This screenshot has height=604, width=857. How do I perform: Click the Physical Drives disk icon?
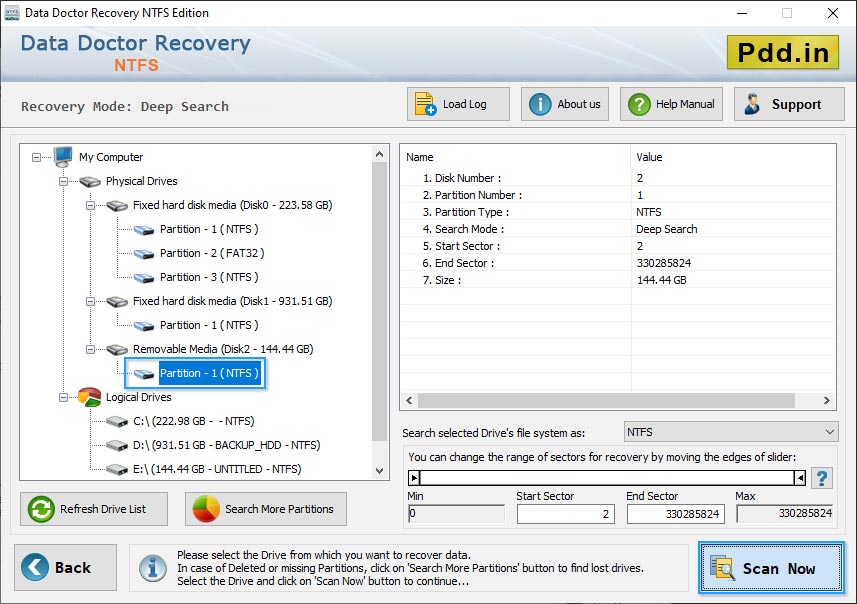(90, 181)
